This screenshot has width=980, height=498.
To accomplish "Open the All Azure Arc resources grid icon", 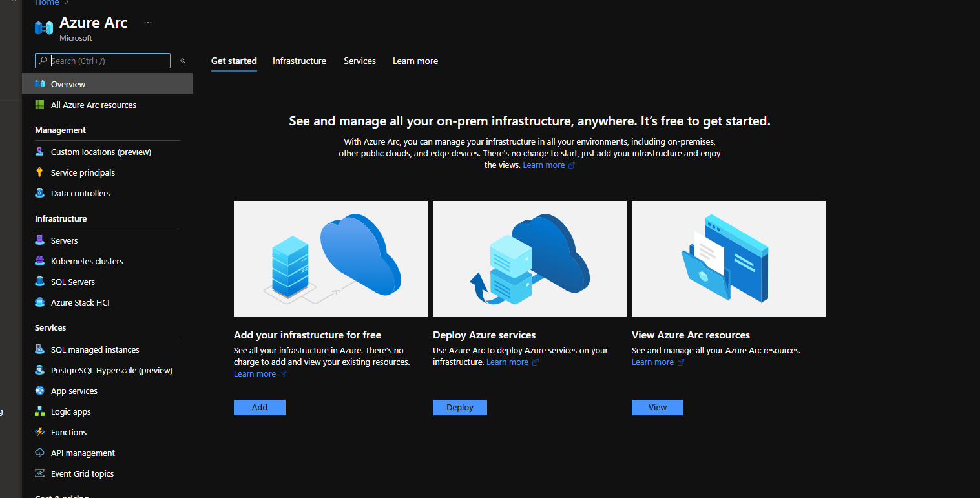I will click(39, 105).
